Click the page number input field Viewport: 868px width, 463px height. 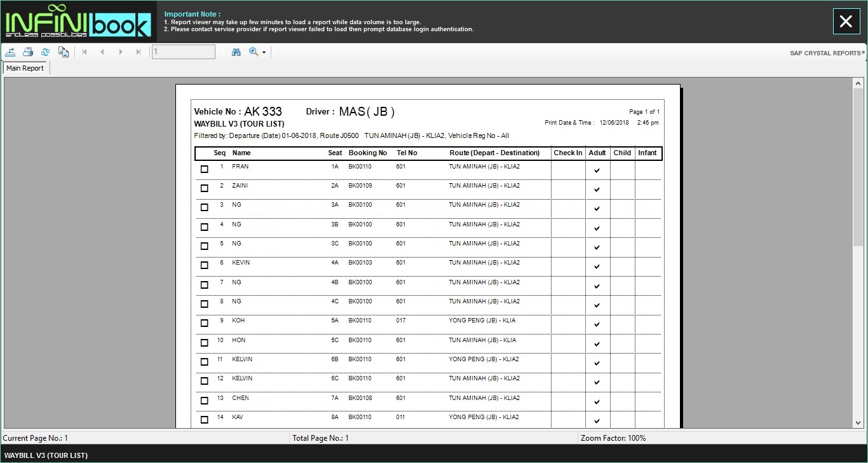tap(183, 52)
